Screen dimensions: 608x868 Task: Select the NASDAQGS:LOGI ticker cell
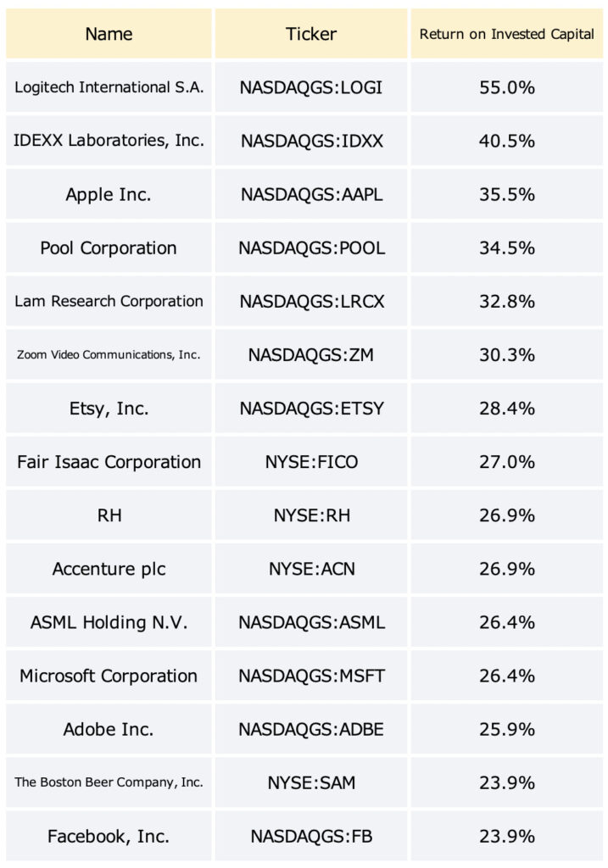click(x=311, y=87)
